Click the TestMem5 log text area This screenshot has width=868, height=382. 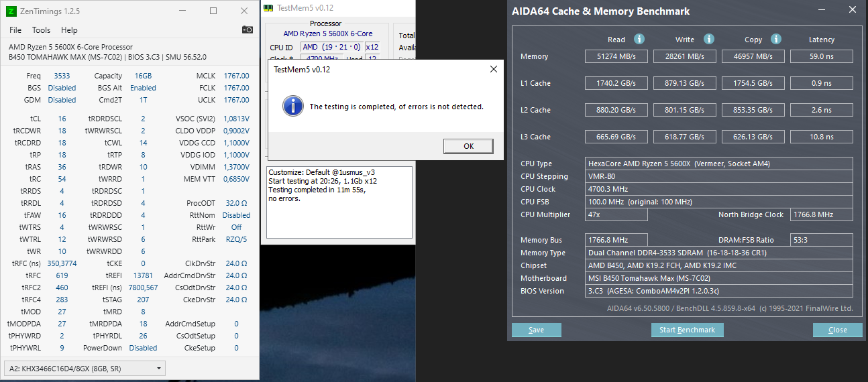(x=339, y=202)
